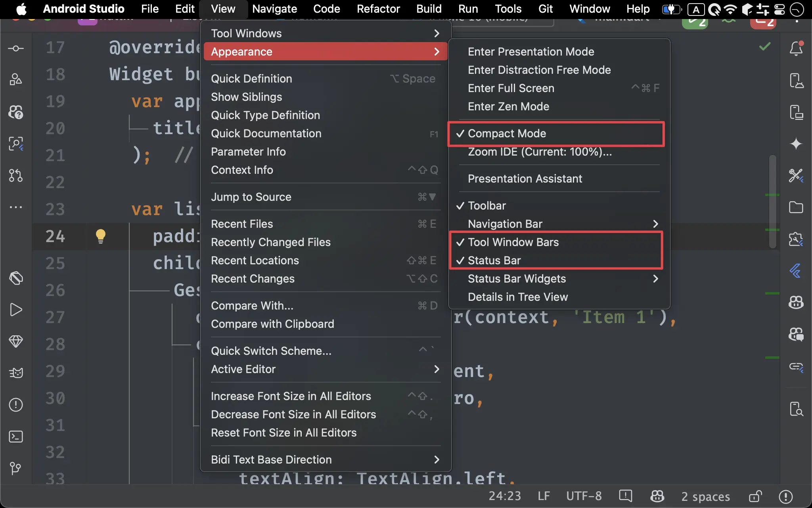
Task: Open the File menu
Action: coord(150,9)
